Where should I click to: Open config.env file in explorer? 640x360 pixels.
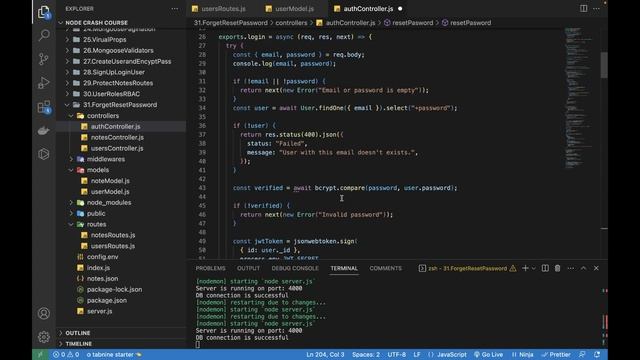coord(121,257)
